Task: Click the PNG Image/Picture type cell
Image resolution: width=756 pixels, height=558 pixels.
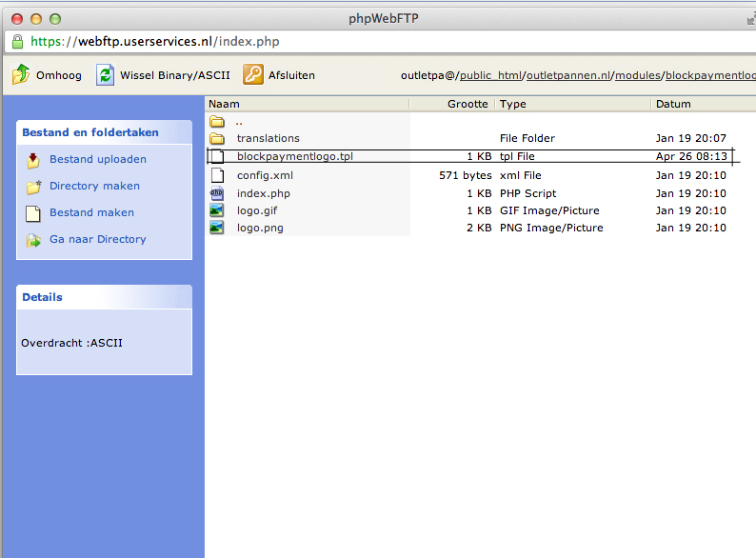Action: point(551,228)
